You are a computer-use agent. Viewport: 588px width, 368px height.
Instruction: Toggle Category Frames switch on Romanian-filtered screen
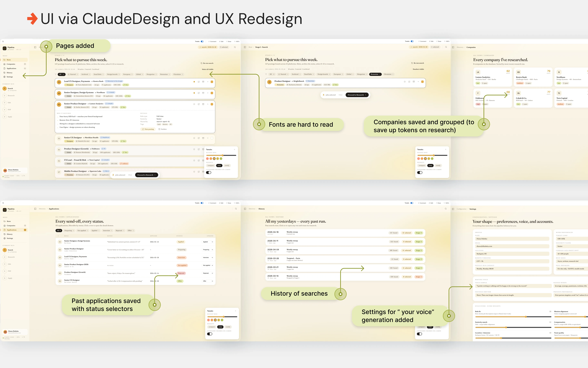(420, 173)
